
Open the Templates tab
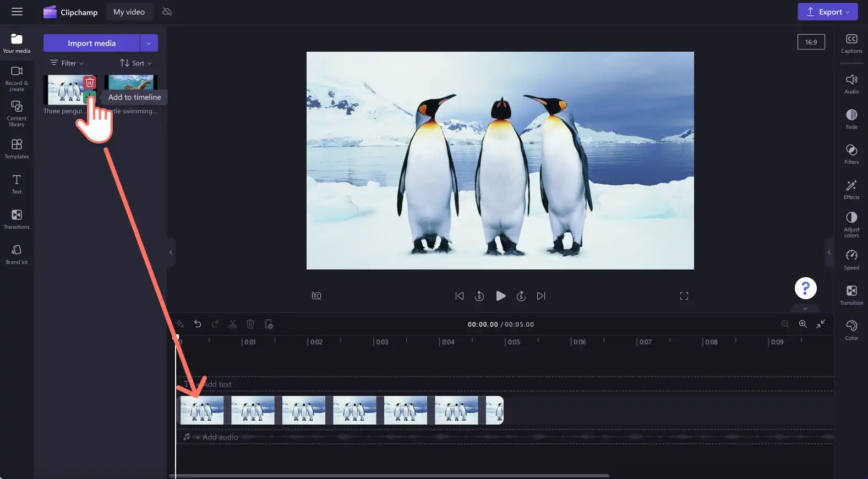point(17,148)
